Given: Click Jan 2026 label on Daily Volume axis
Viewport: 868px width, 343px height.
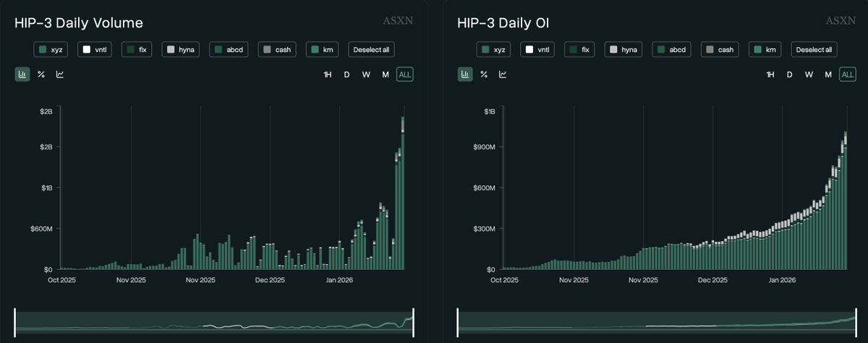Looking at the screenshot, I should [x=339, y=279].
